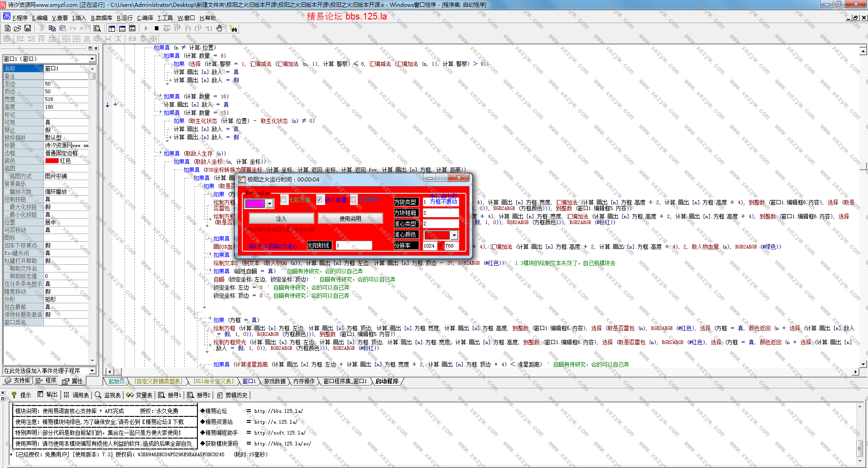
Task: Uncheck the 敌人血量 checkbox
Action: coord(319,199)
